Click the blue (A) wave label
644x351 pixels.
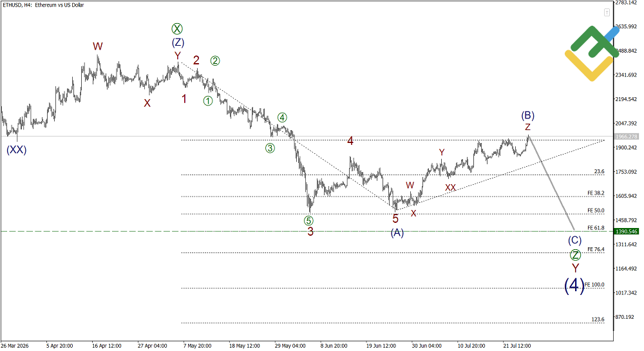(x=397, y=232)
